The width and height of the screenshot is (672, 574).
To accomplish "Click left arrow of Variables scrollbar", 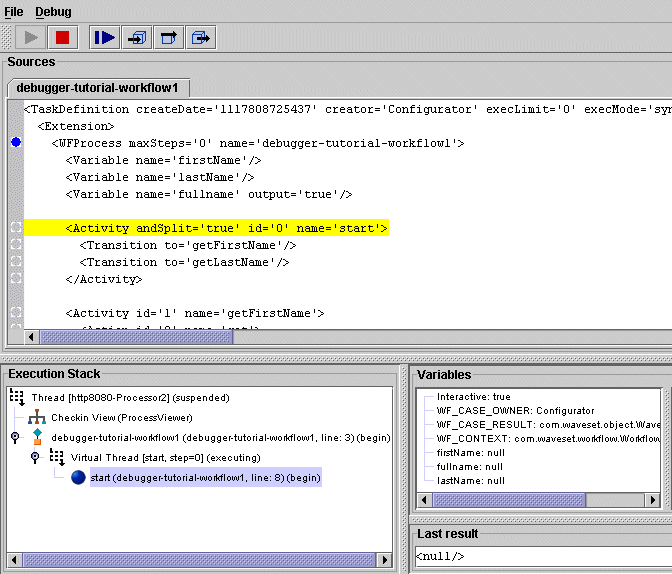I will pyautogui.click(x=424, y=500).
